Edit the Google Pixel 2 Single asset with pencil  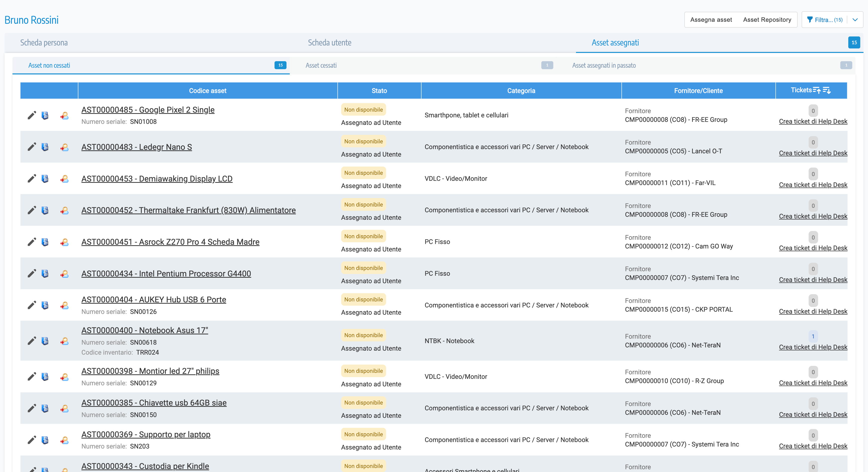tap(32, 115)
